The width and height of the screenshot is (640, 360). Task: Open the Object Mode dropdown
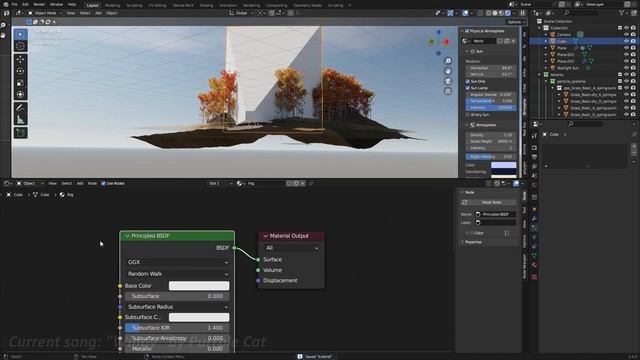45,13
